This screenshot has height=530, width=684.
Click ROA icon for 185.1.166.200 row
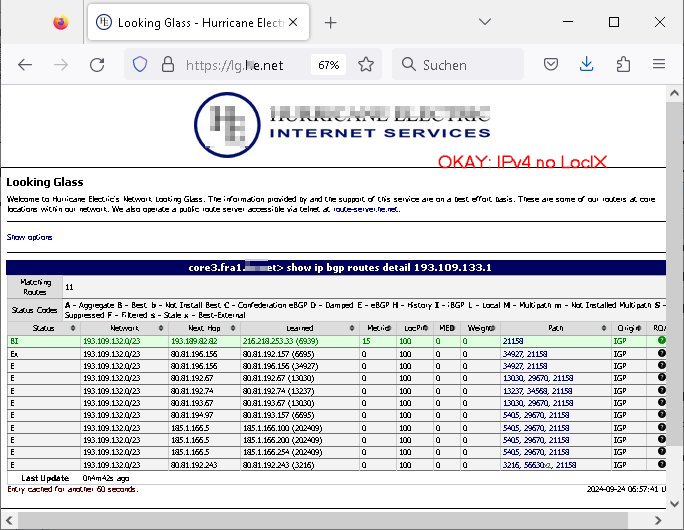[662, 439]
